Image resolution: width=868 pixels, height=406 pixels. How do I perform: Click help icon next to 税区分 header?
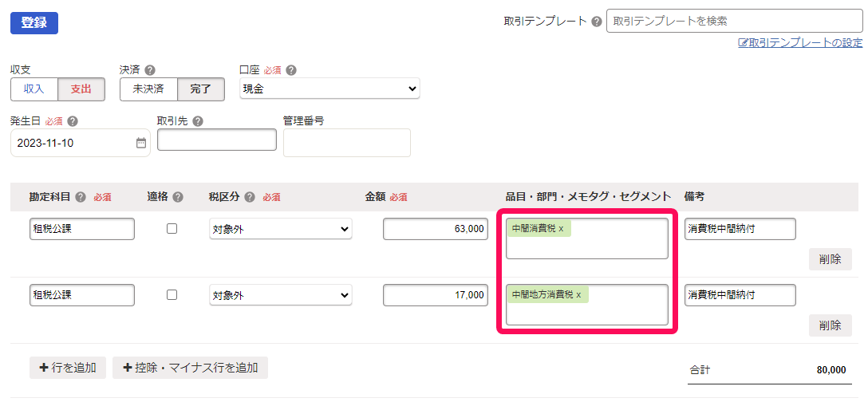(250, 197)
